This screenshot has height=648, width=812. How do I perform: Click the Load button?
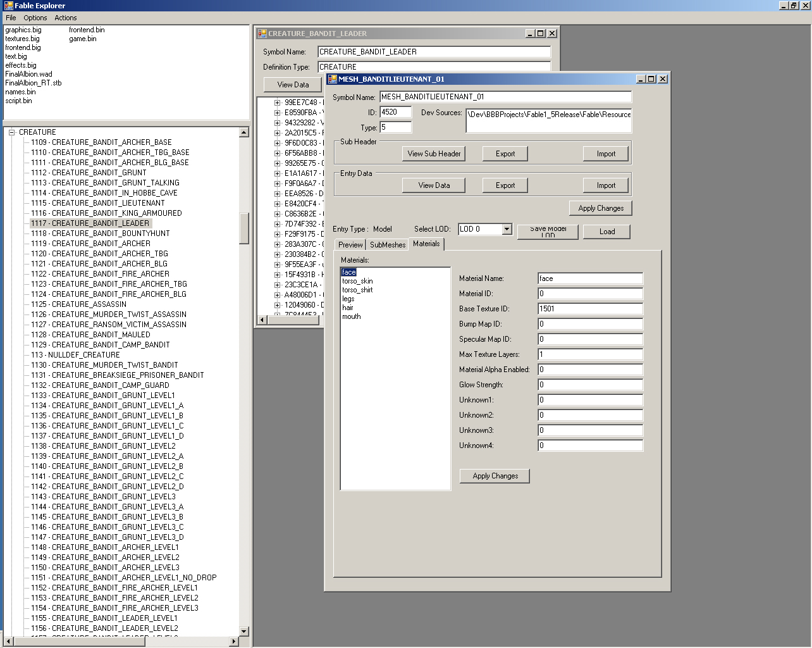pyautogui.click(x=607, y=232)
